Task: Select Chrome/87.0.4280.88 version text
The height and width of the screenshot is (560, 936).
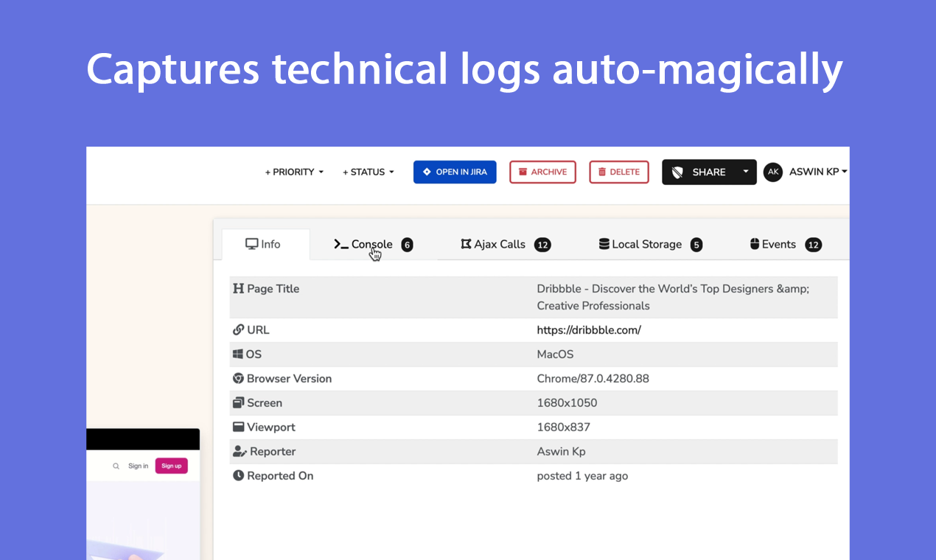Action: click(x=593, y=379)
